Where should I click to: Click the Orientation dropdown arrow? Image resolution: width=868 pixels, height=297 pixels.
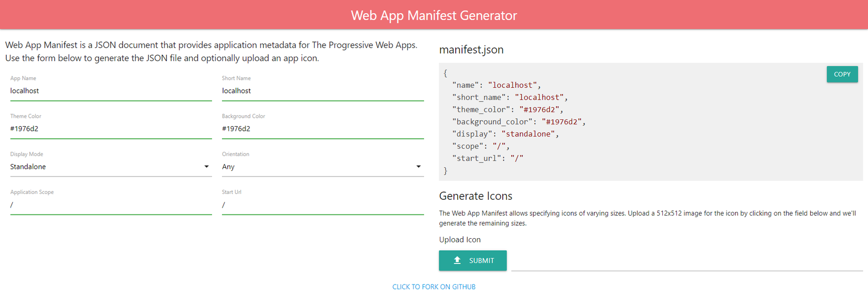coord(418,167)
